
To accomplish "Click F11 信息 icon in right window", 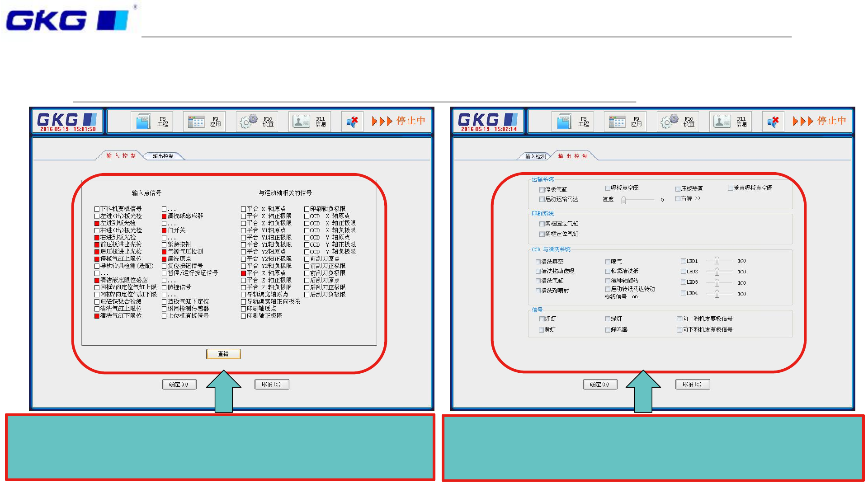I will (722, 122).
